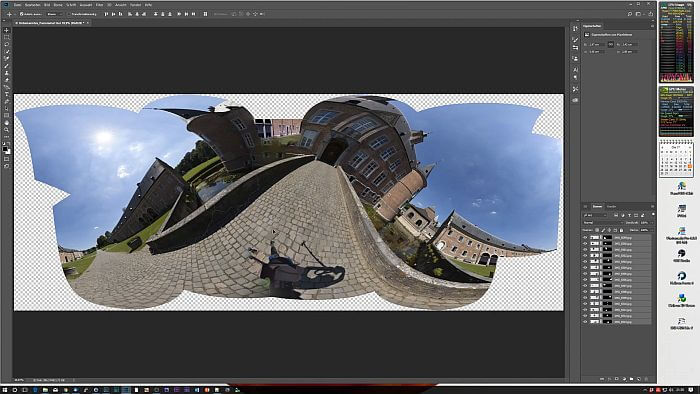Click distribute-spacing icon in the options bar
The image size is (700, 394).
click(x=205, y=14)
